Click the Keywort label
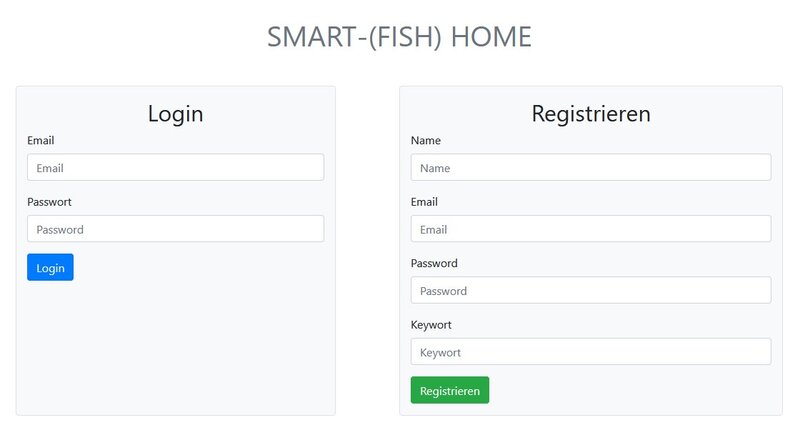Image resolution: width=800 pixels, height=430 pixels. (x=432, y=325)
